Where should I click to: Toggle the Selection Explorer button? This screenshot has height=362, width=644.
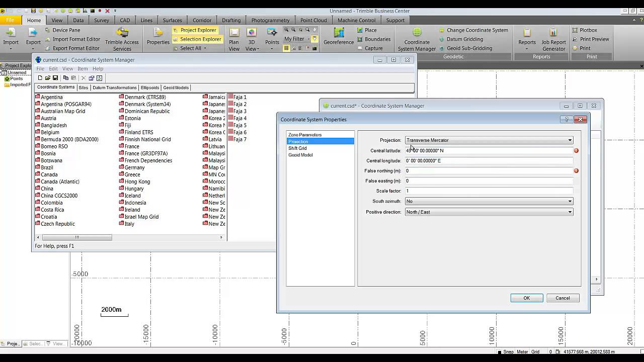(196, 39)
